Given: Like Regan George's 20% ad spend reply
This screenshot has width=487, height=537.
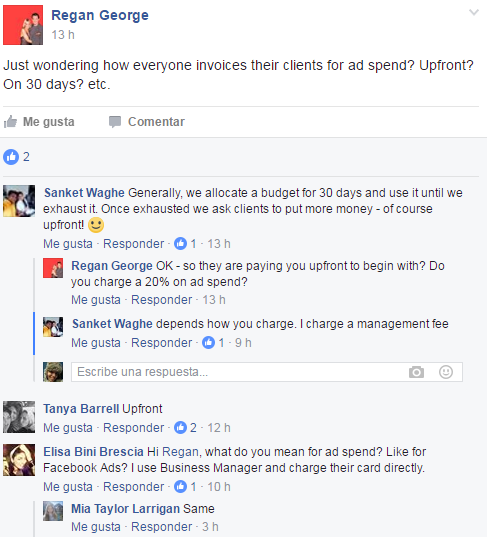Looking at the screenshot, I should pos(96,300).
